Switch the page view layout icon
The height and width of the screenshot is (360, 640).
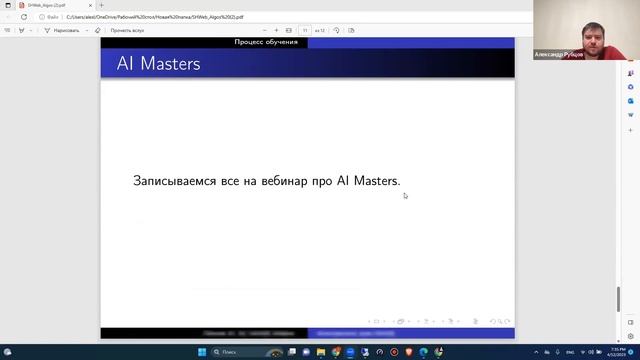pyautogui.click(x=351, y=30)
